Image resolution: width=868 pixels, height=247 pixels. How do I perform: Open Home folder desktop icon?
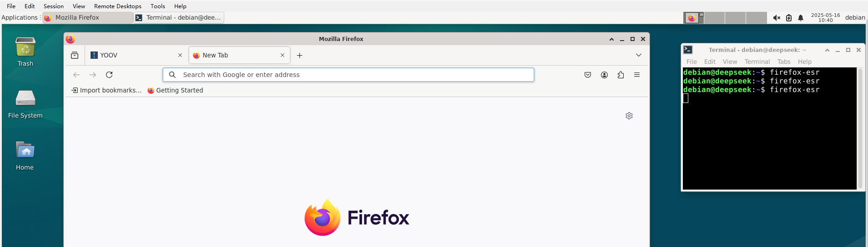[25, 155]
